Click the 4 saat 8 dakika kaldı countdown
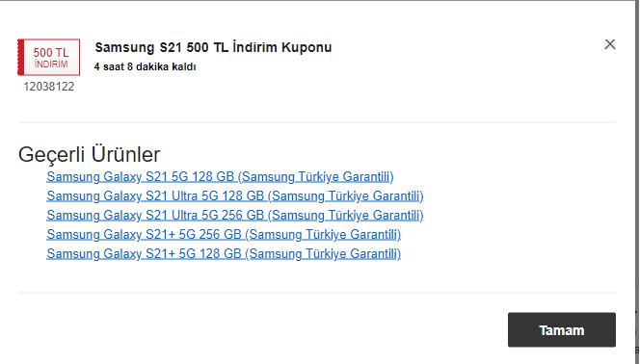This screenshot has height=364, width=640. 145,66
